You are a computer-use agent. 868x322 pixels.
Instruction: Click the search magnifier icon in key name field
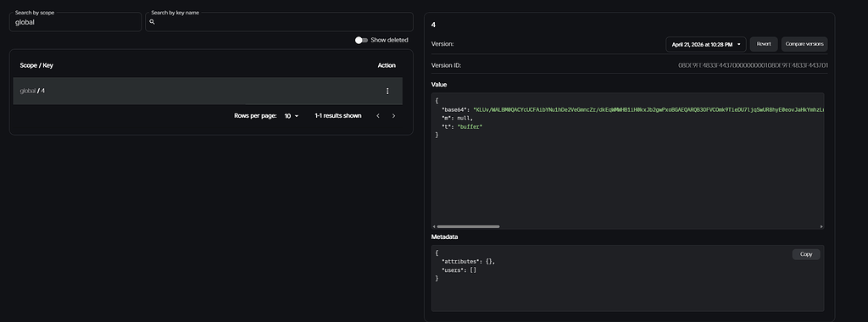click(153, 22)
